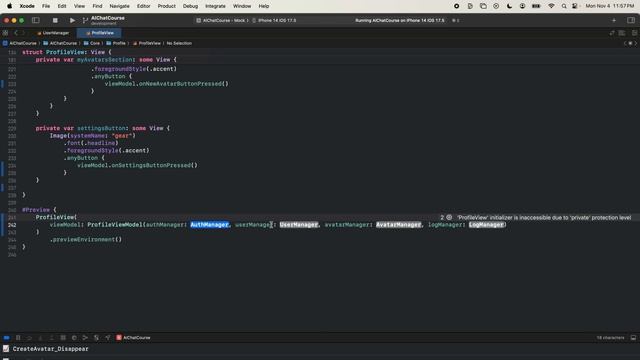Open the Profile folder breadcrumb
Image resolution: width=640 pixels, height=360 pixels.
click(x=116, y=43)
